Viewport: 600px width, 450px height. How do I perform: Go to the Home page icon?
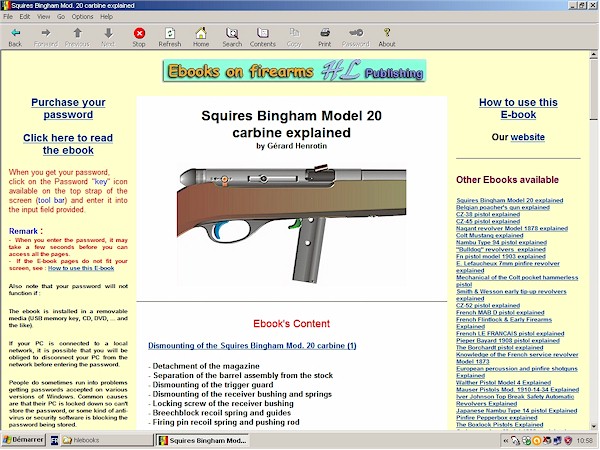click(x=201, y=33)
